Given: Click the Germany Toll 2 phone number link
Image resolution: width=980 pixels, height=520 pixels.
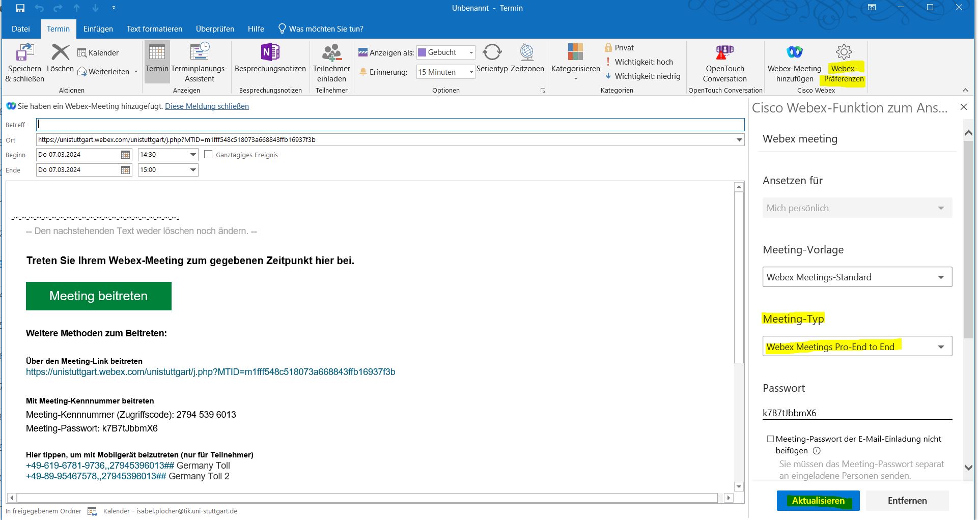Looking at the screenshot, I should [96, 476].
